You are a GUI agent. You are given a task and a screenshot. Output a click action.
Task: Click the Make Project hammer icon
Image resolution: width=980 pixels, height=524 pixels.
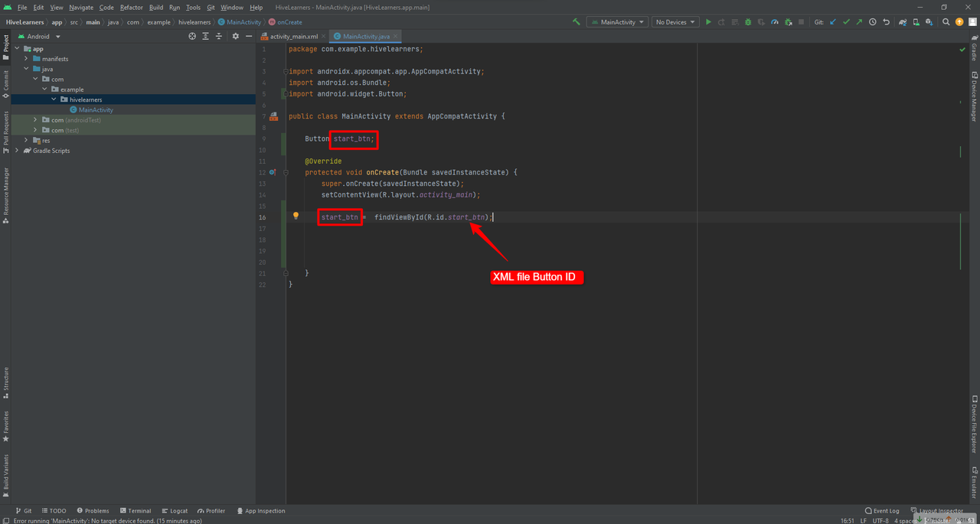pyautogui.click(x=577, y=22)
